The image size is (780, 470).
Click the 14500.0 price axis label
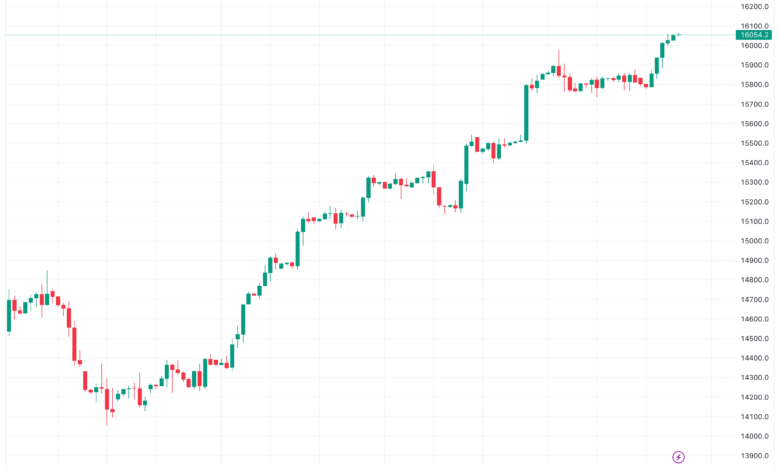click(x=755, y=338)
